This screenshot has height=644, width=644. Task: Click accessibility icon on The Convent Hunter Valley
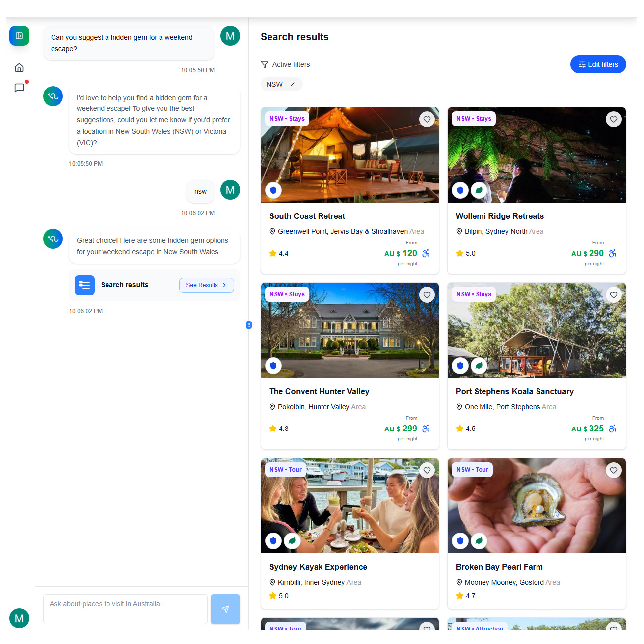click(426, 429)
